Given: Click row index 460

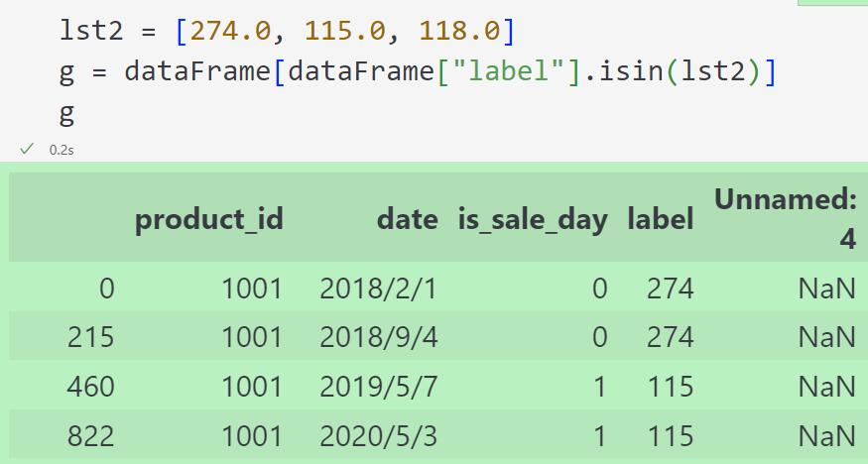Looking at the screenshot, I should (91, 387).
